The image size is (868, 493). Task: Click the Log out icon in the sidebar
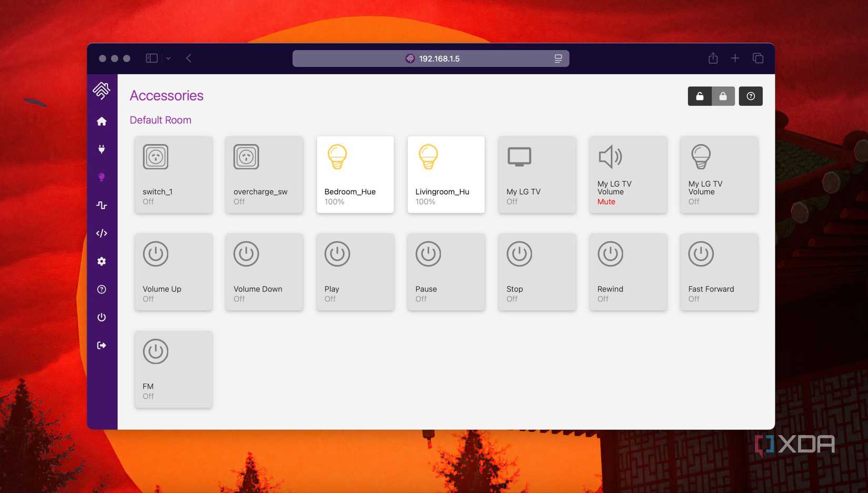(102, 345)
